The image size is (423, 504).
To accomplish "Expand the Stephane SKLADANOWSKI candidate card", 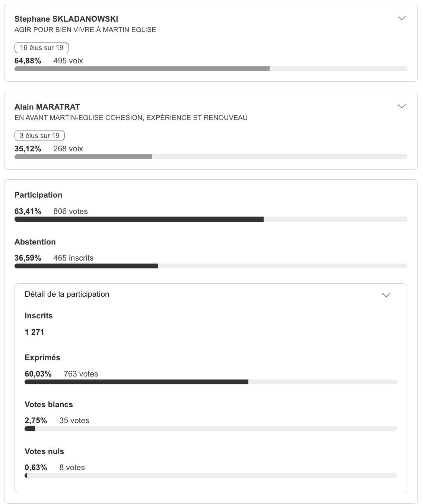I will coord(401,18).
